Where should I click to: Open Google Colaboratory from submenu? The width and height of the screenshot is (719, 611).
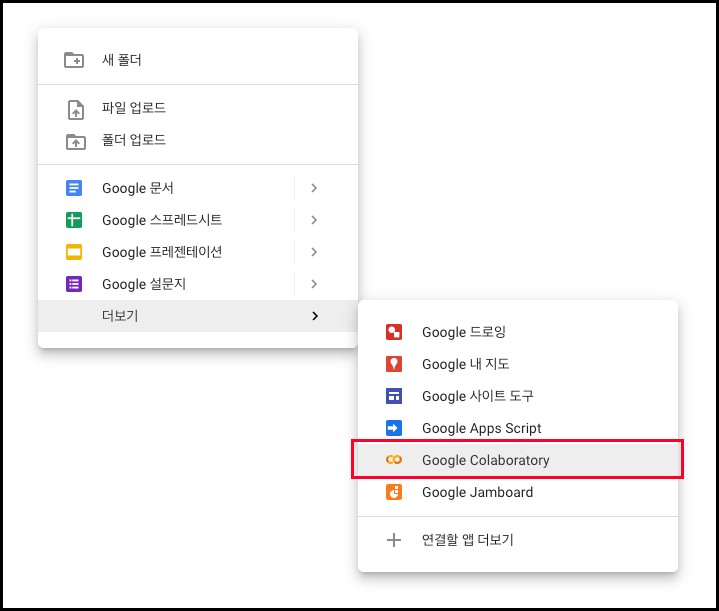(x=518, y=460)
